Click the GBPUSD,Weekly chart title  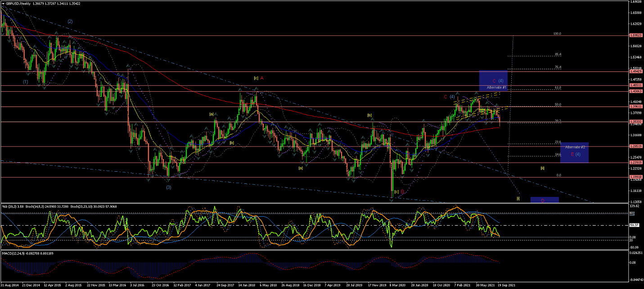coord(19,3)
